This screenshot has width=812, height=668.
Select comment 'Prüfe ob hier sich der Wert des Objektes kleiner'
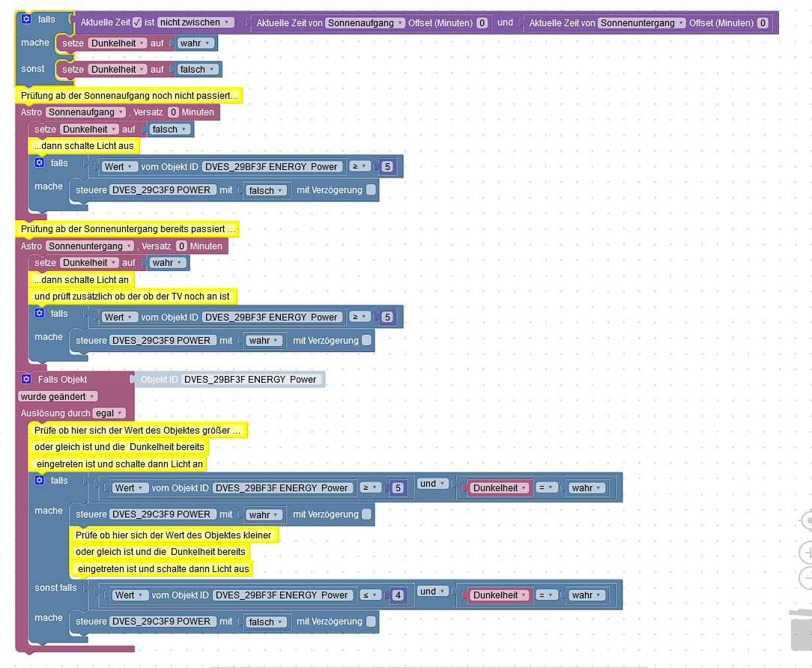click(x=174, y=535)
